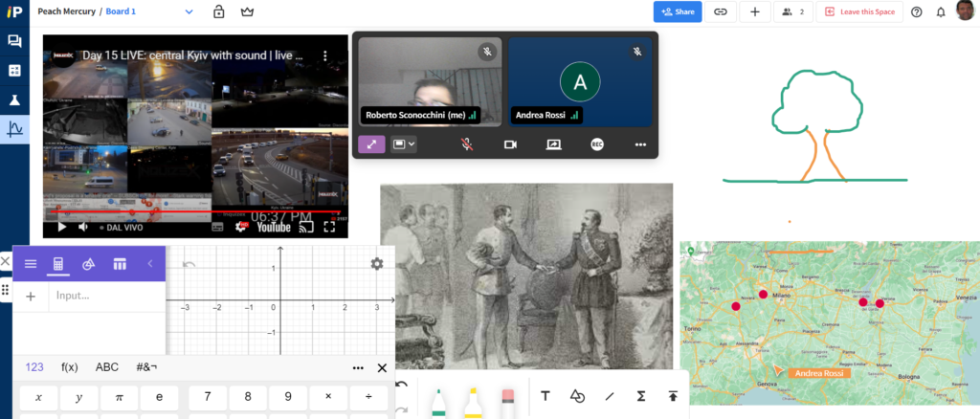The image size is (980, 419).
Task: Open the Sigma math formula tool
Action: (641, 395)
